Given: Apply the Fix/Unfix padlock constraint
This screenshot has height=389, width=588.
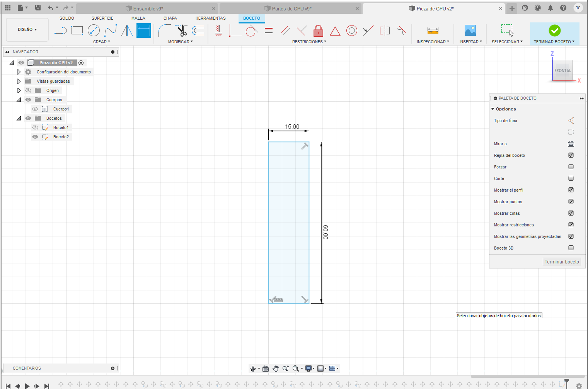Looking at the screenshot, I should point(318,31).
